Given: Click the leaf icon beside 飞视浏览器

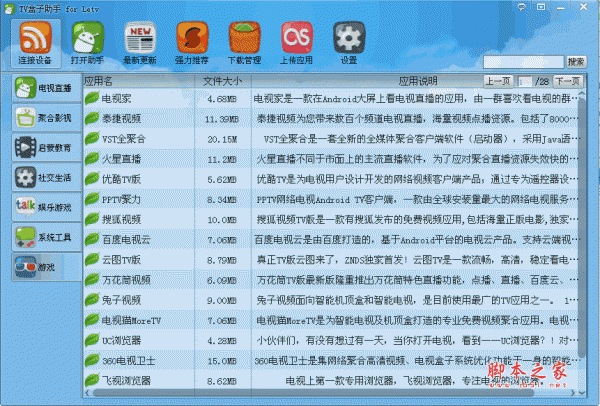Looking at the screenshot, I should click(92, 381).
